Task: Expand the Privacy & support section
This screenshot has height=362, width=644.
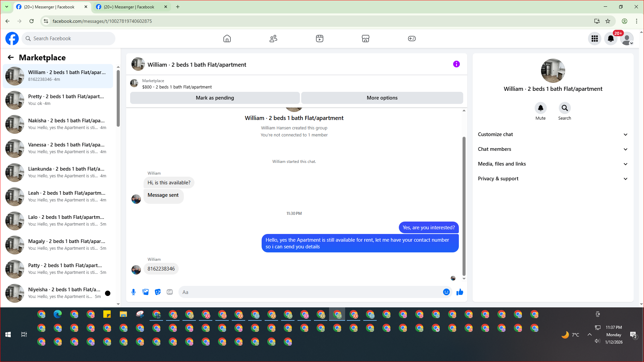Action: click(x=552, y=179)
